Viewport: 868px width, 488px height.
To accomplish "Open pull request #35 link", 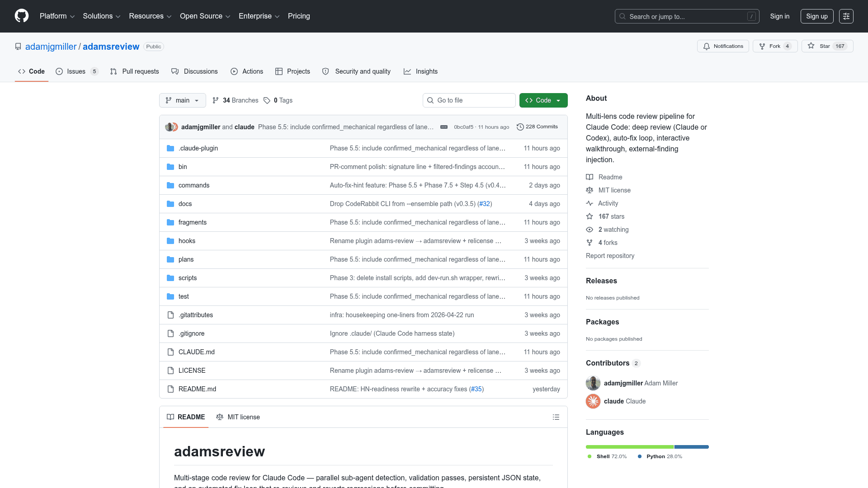I will 476,389.
